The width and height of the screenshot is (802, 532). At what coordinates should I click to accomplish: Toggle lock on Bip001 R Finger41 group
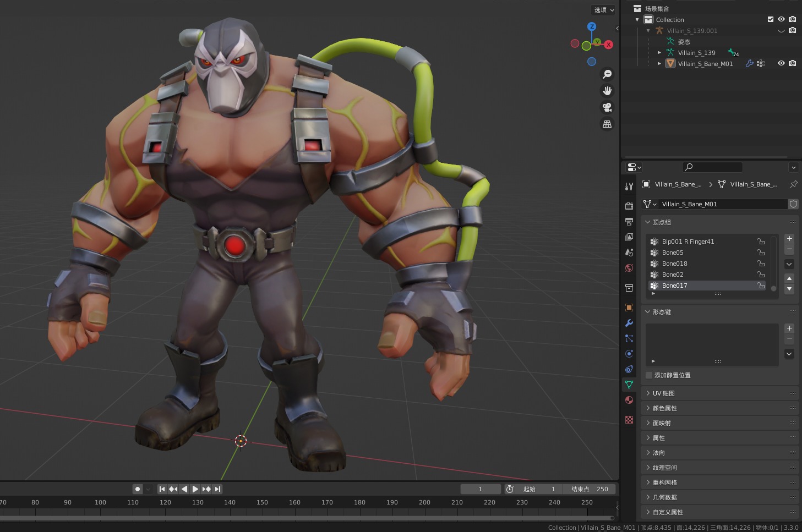tap(761, 242)
